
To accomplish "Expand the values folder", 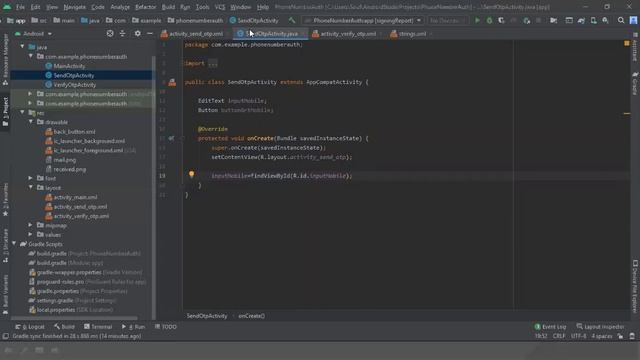I will (31, 234).
